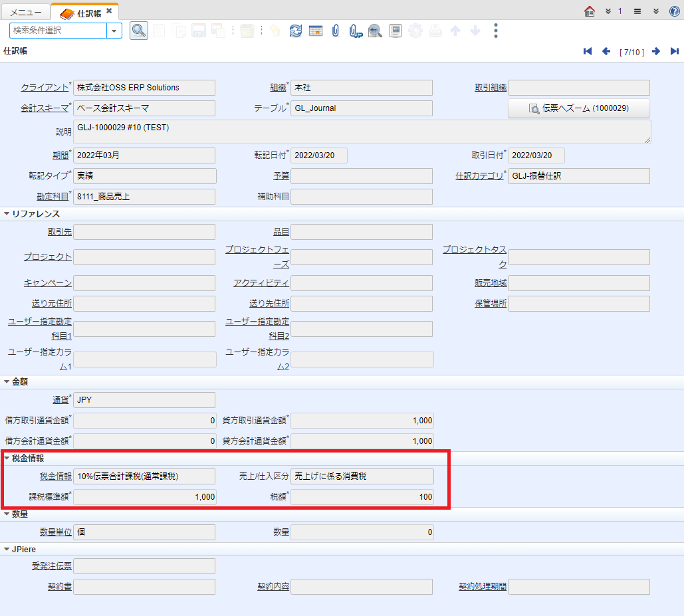The width and height of the screenshot is (684, 616).
Task: Open the 数量単位 label link
Action: point(56,532)
